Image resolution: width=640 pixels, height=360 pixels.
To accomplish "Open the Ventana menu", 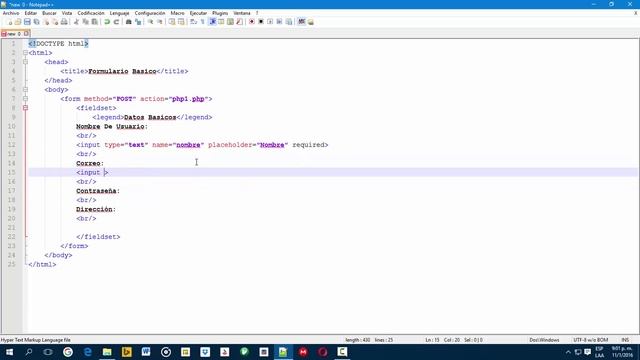I will (x=242, y=13).
